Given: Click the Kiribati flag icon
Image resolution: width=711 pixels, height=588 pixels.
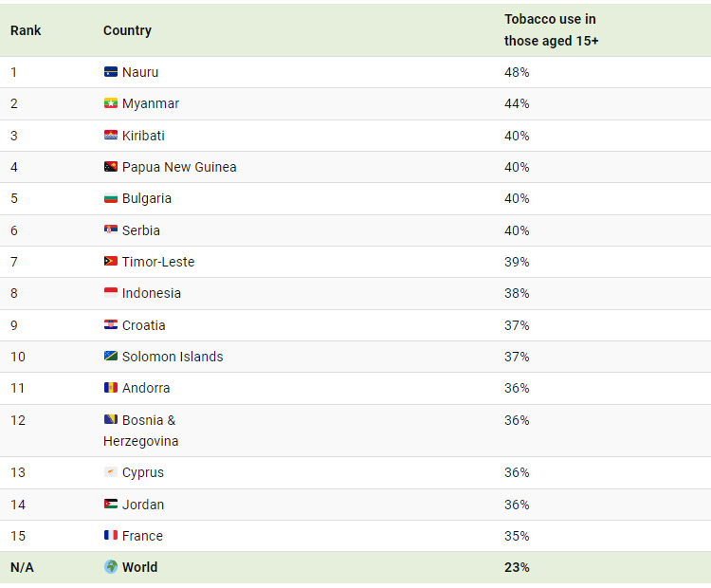Looking at the screenshot, I should [110, 136].
